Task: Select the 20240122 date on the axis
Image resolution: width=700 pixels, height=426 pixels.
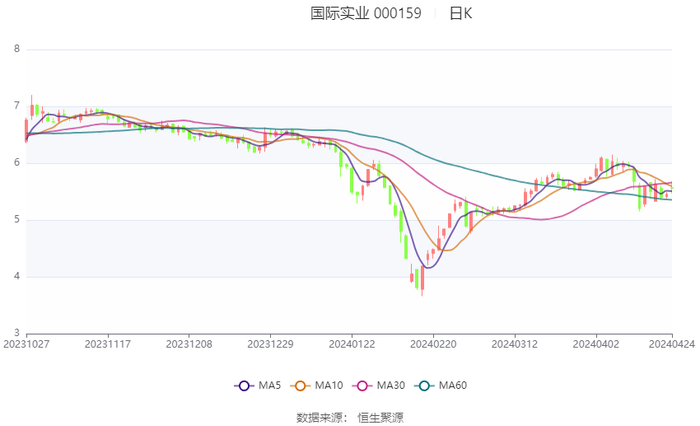Action: [x=351, y=343]
